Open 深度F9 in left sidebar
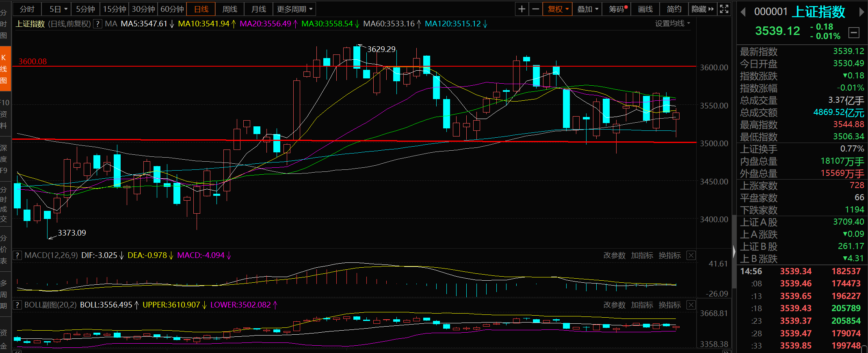Viewport: 868px width, 353px height. [4, 159]
